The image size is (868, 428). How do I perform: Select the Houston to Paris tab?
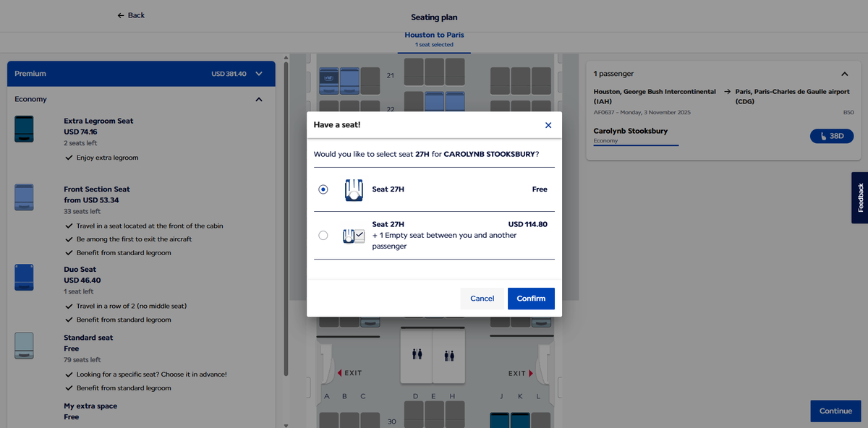click(434, 39)
